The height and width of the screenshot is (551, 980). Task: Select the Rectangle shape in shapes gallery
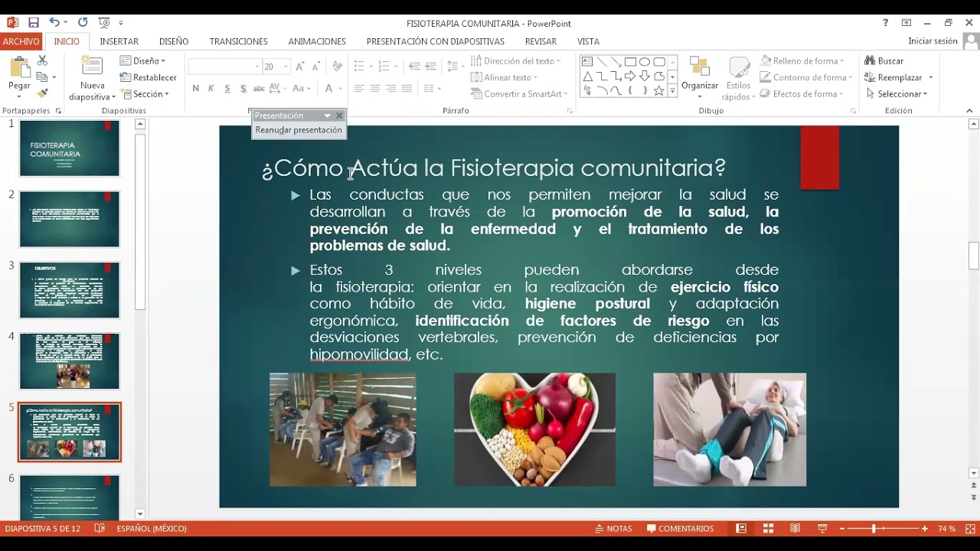630,62
